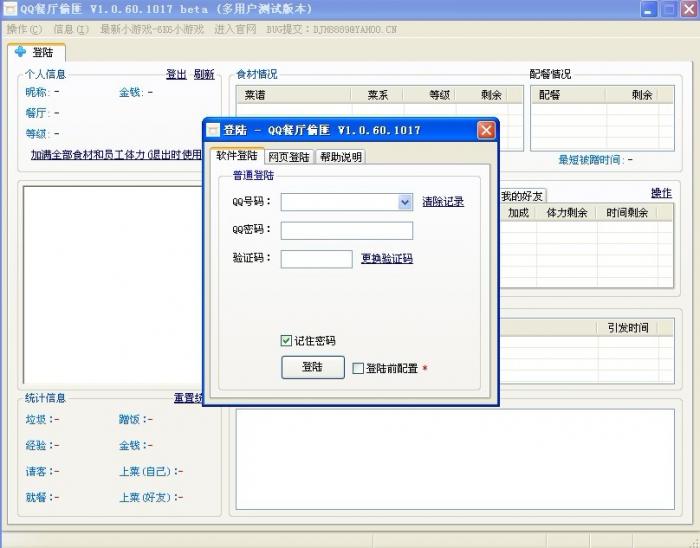Click the blue plus icon on 登陆 tab
Screen dimensions: 700x548
point(21,52)
